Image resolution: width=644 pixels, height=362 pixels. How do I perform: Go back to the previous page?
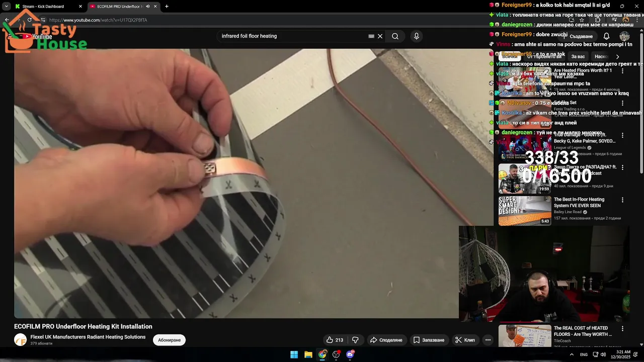click(x=7, y=20)
